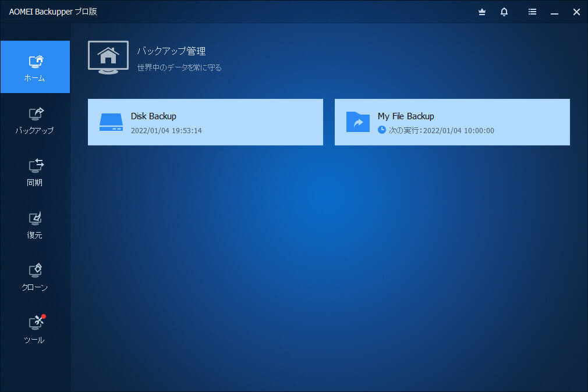The height and width of the screenshot is (392, 588).
Task: Switch to the バックアップ sidebar tab
Action: (x=35, y=120)
